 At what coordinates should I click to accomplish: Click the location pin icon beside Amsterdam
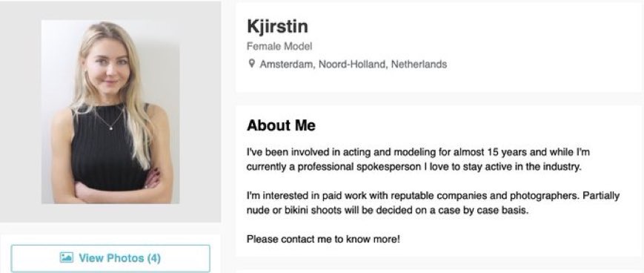click(x=252, y=64)
